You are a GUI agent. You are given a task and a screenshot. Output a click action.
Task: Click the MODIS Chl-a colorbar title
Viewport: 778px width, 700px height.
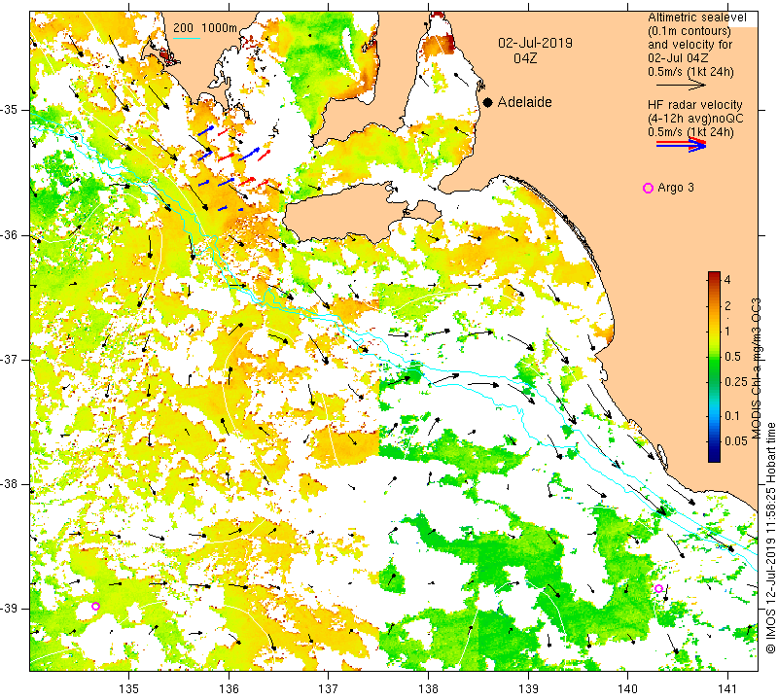[756, 368]
